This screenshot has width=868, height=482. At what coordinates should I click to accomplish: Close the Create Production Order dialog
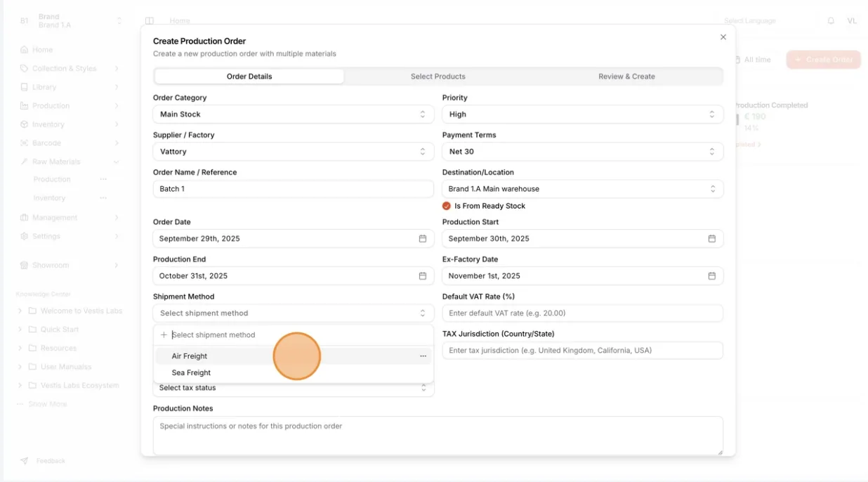[723, 37]
